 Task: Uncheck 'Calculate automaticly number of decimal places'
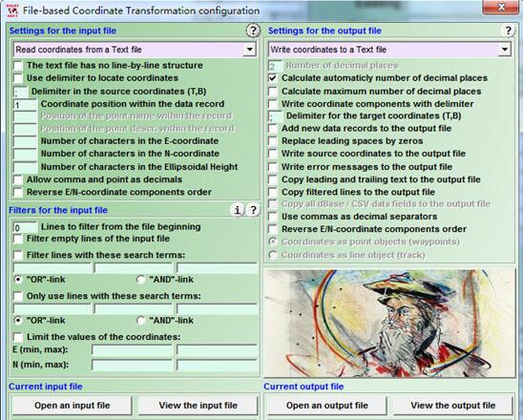(x=273, y=78)
